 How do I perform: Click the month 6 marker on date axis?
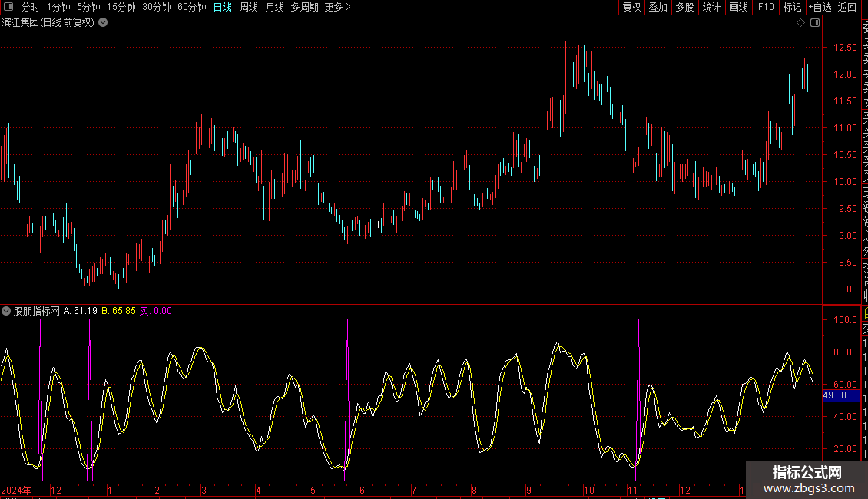pyautogui.click(x=362, y=490)
